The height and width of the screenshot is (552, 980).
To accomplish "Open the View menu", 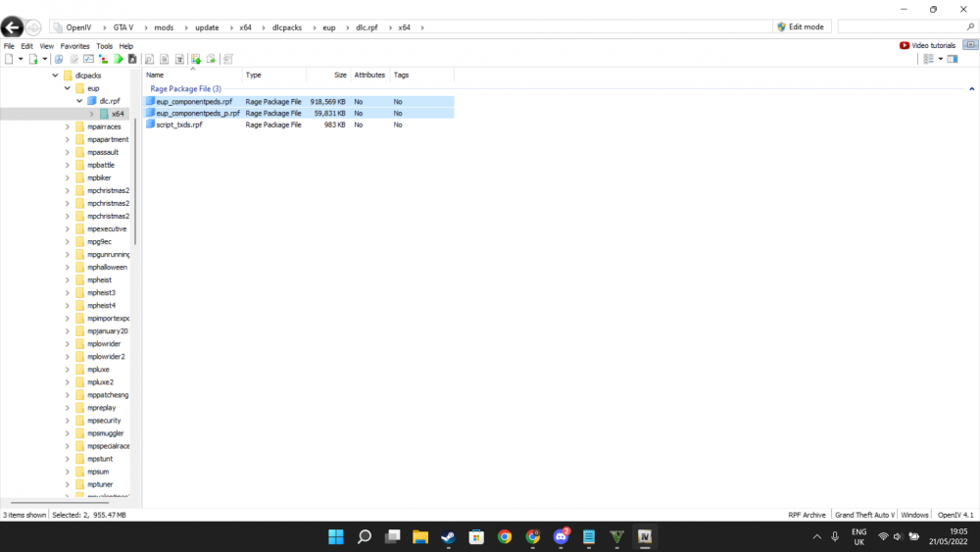I will (47, 46).
